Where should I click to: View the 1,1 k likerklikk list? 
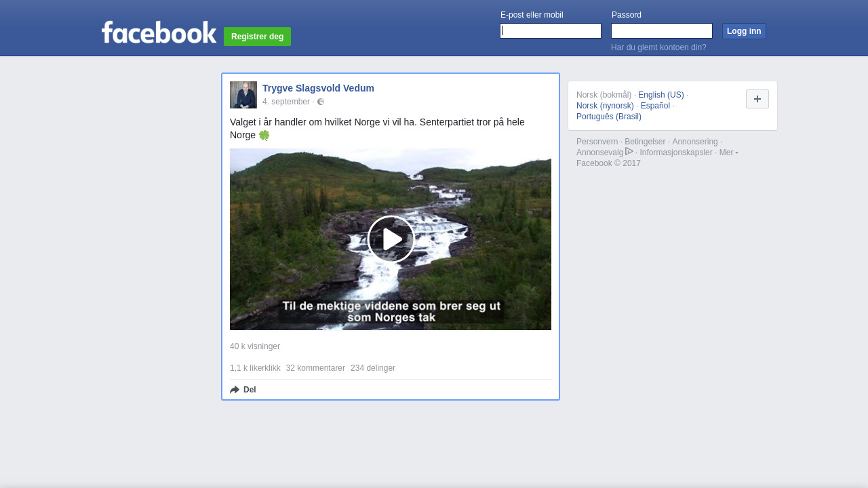(255, 368)
